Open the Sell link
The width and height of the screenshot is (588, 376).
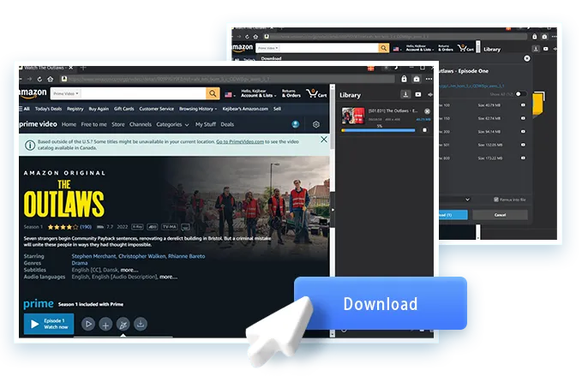277,109
